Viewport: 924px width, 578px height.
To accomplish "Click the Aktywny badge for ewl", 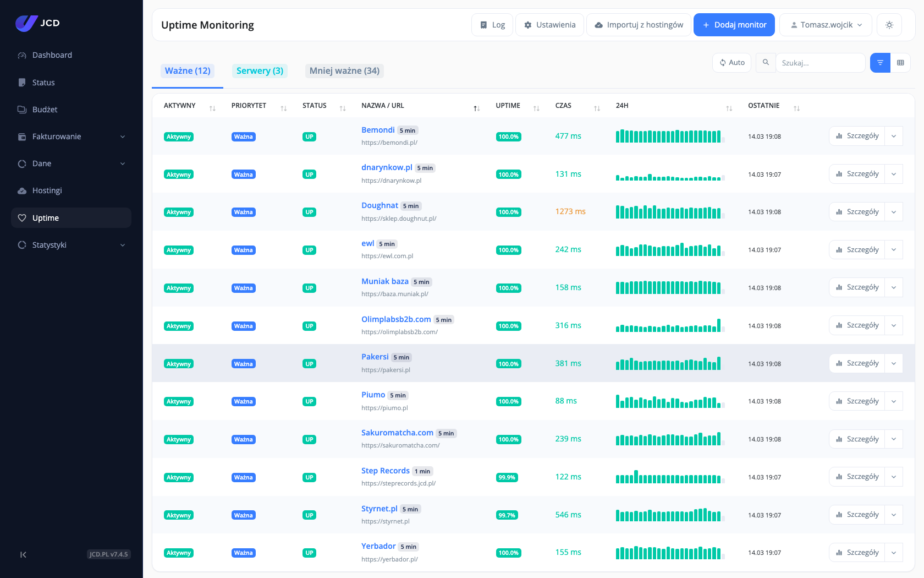I will tap(179, 250).
